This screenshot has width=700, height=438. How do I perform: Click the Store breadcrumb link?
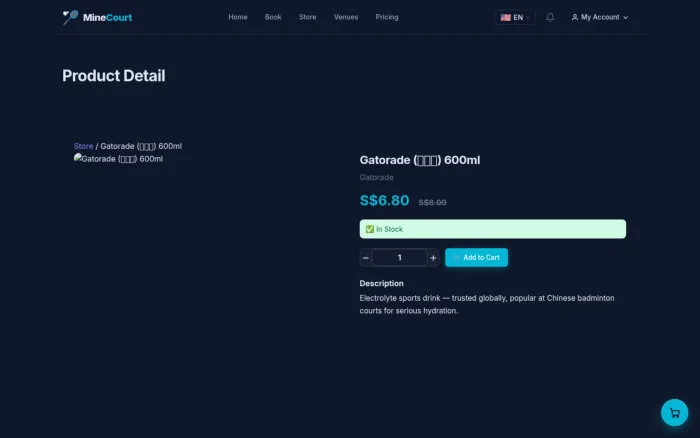(83, 146)
